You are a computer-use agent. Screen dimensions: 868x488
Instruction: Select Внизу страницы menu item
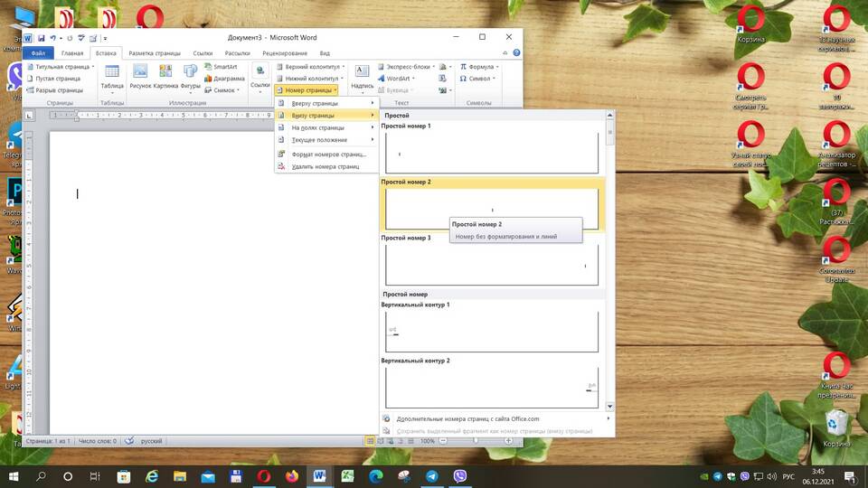326,116
